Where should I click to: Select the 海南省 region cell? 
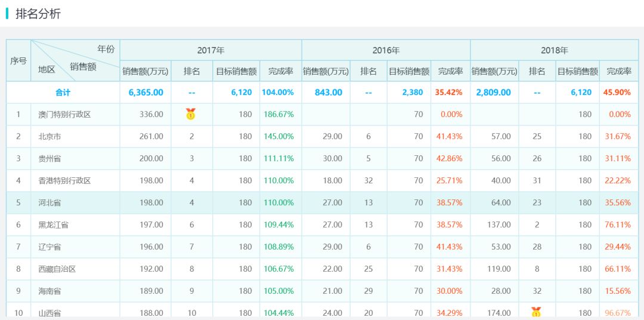click(x=49, y=291)
